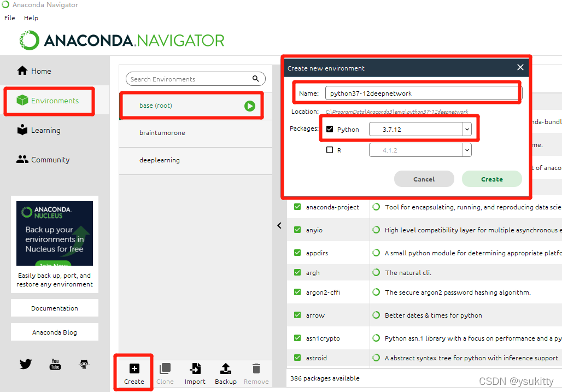This screenshot has height=392, width=562.
Task: Open the Community people icon
Action: tap(22, 159)
